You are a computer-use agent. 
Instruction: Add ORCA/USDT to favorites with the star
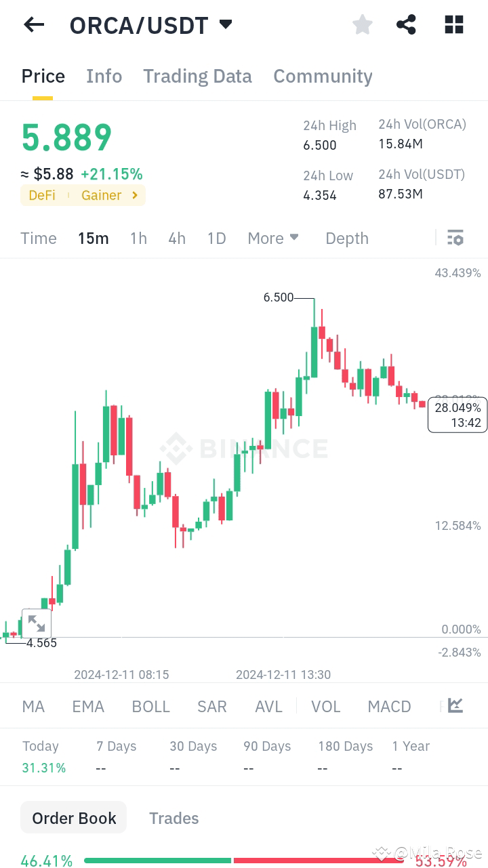(362, 24)
